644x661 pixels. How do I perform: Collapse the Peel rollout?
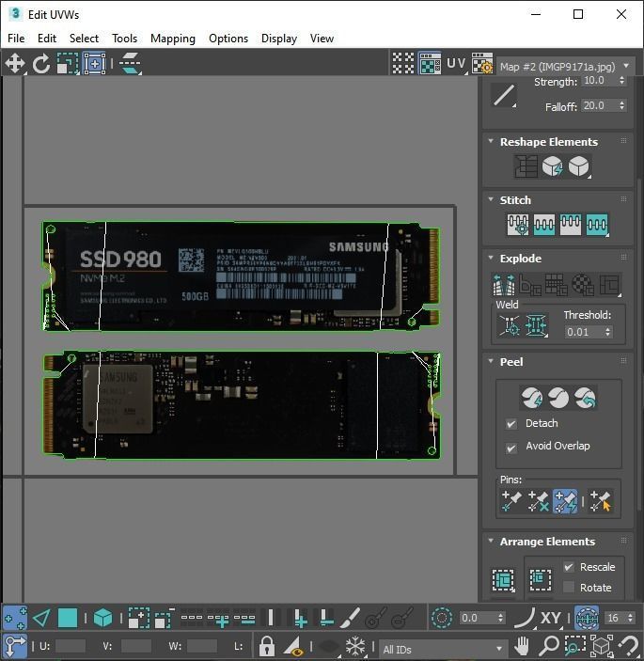[491, 361]
